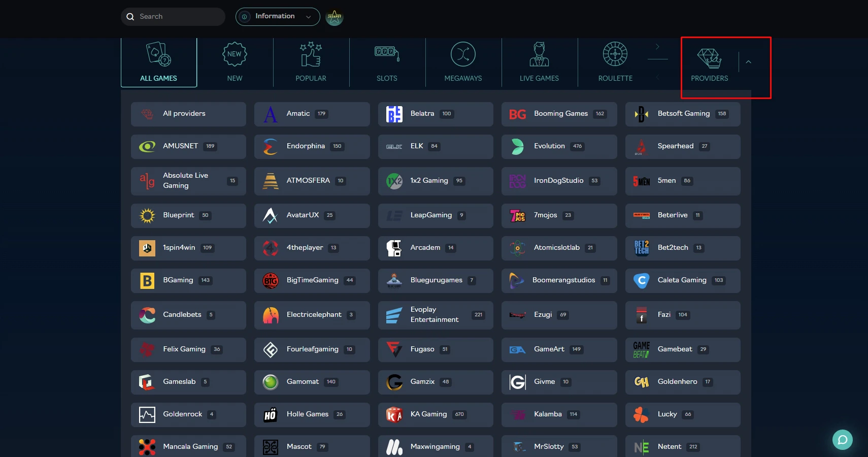
Task: Click the Evolution logo icon
Action: [517, 146]
